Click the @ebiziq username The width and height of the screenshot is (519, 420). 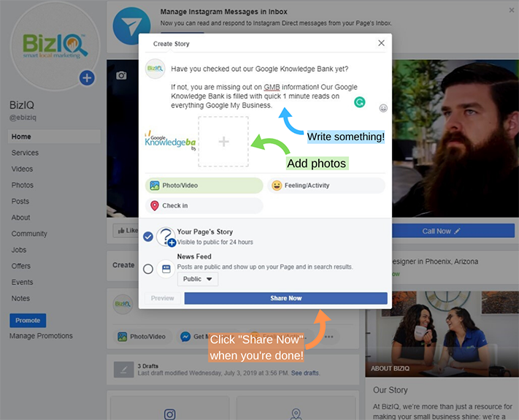(23, 118)
